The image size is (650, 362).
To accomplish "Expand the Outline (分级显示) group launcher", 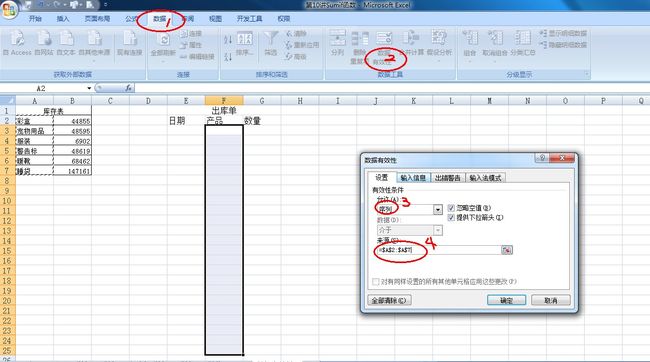I will pyautogui.click(x=587, y=74).
